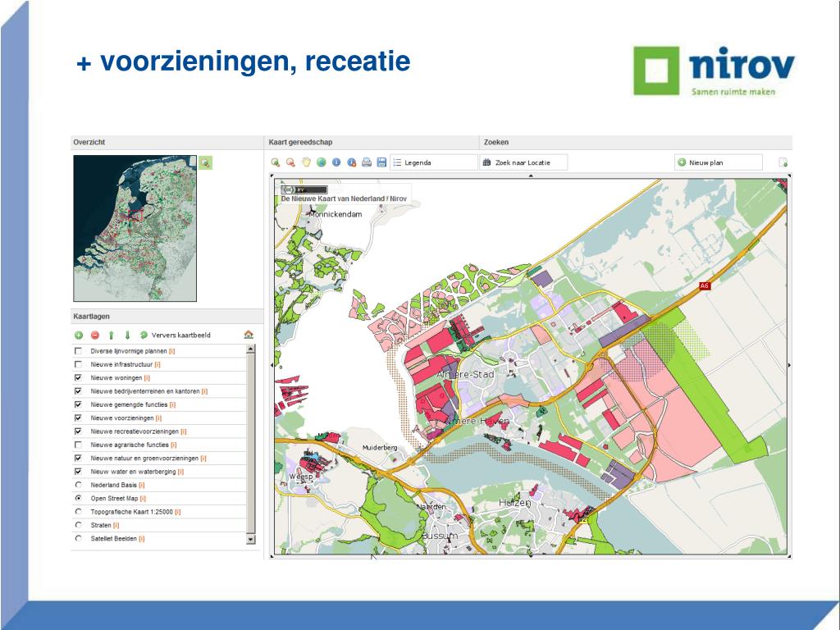Click the magnifier icon beside the overview map
Screen dimensions: 840x630
[206, 163]
